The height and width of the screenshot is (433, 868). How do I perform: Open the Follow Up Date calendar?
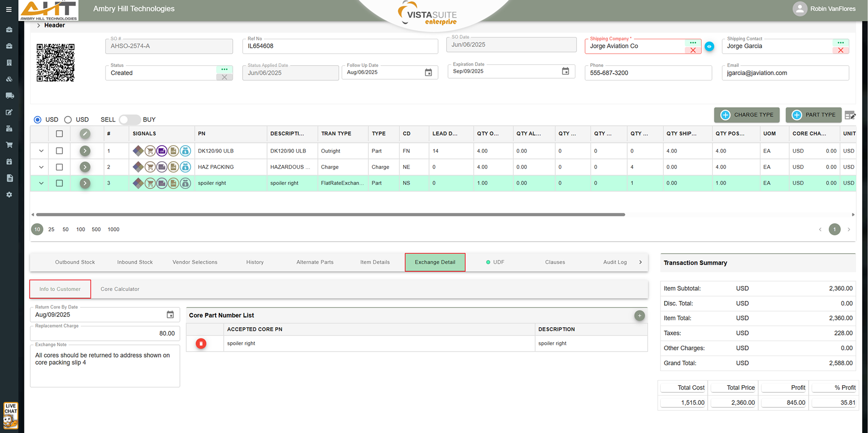point(428,72)
